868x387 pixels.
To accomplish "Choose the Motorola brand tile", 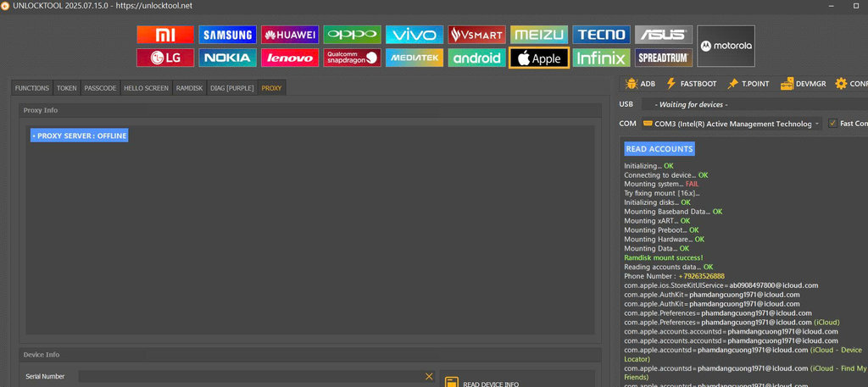I will pyautogui.click(x=726, y=46).
